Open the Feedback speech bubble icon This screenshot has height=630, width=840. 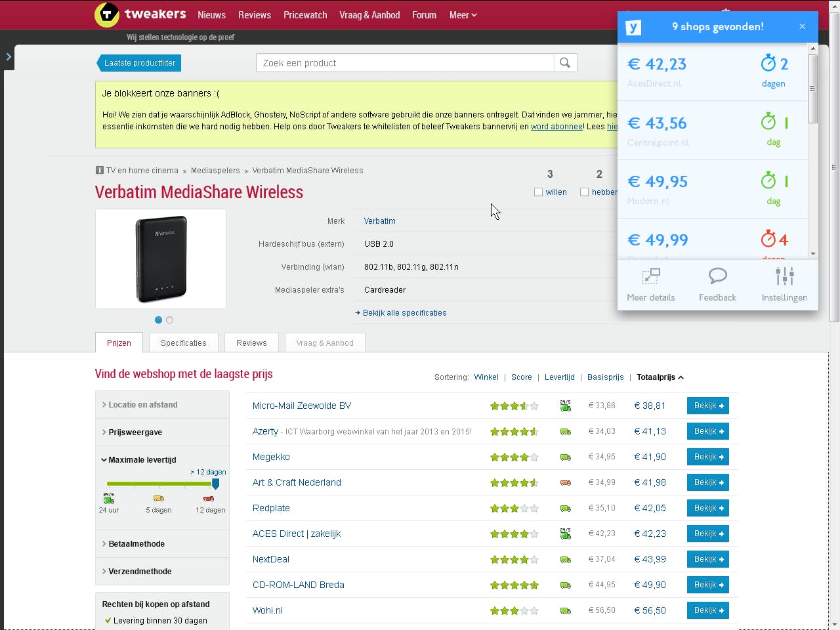[717, 276]
